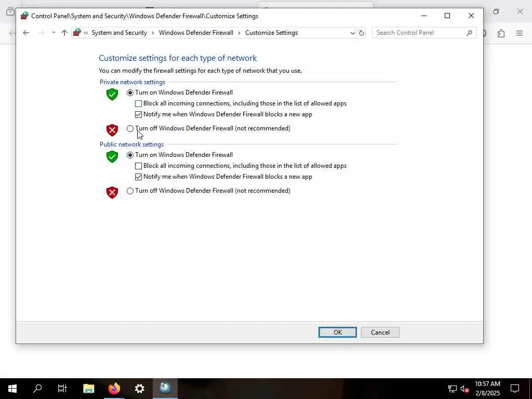
Task: Confirm changes with OK button
Action: (x=338, y=332)
